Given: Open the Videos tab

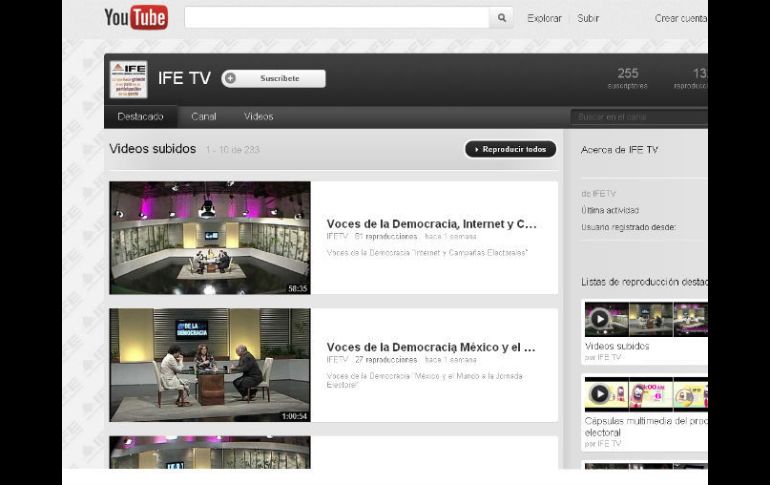Looking at the screenshot, I should (258, 117).
